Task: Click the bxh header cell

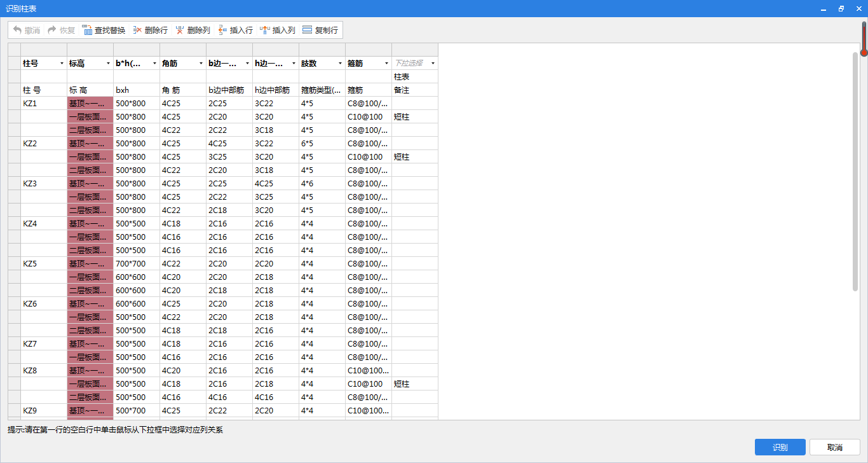Action: pyautogui.click(x=137, y=90)
